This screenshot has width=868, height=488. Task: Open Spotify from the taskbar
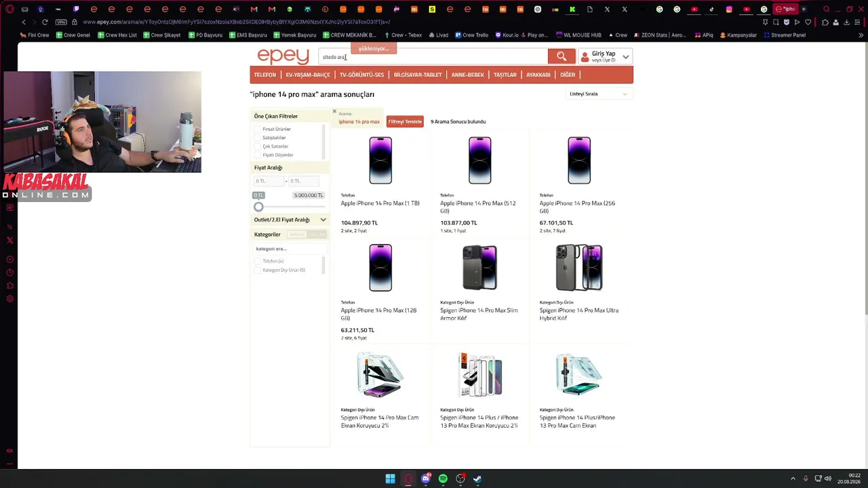point(443,479)
